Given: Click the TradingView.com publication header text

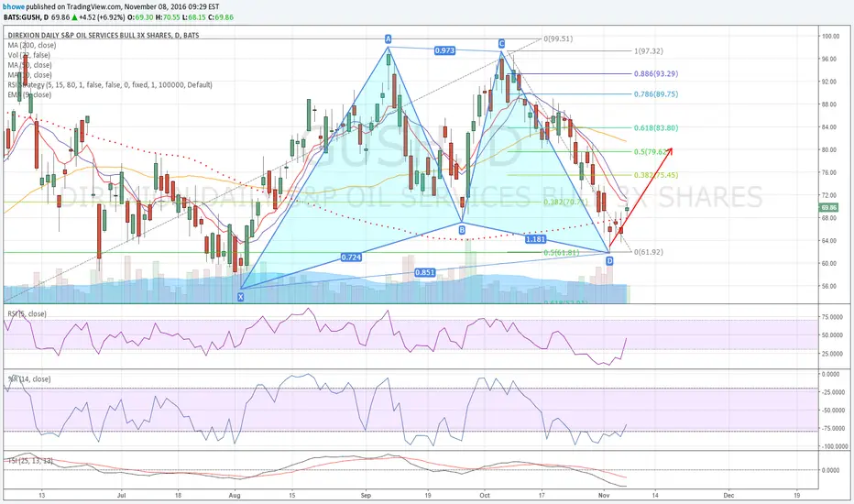Looking at the screenshot, I should click(112, 7).
